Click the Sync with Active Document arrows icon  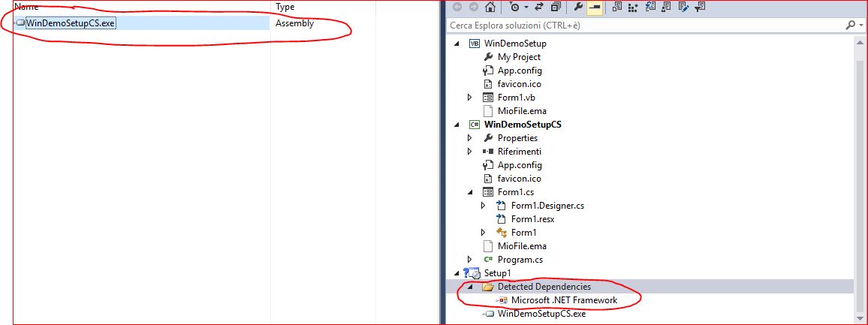(540, 8)
